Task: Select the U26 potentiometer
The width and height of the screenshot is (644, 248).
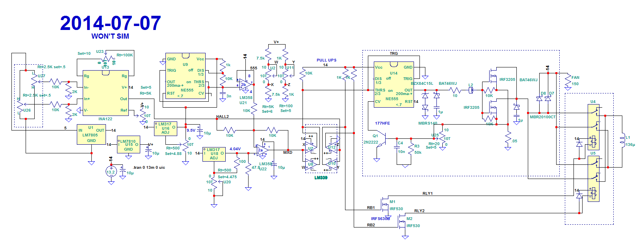Action: [20, 106]
